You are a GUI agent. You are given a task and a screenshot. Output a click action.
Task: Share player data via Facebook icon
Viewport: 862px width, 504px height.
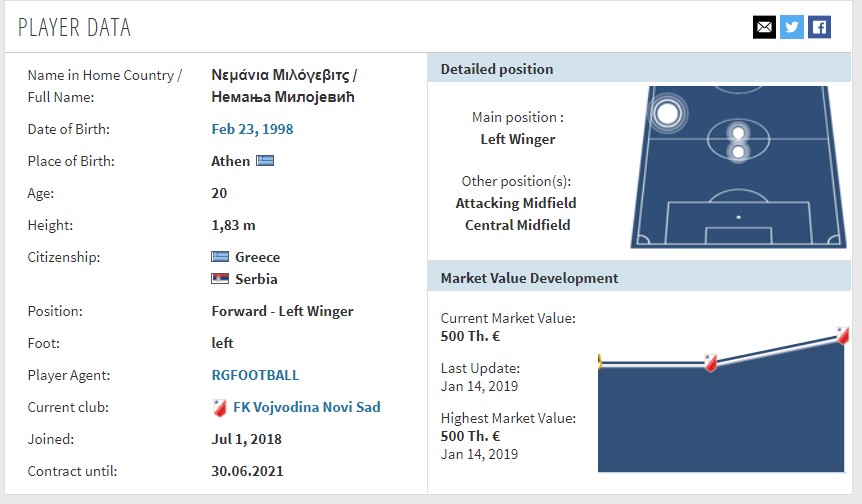point(819,27)
